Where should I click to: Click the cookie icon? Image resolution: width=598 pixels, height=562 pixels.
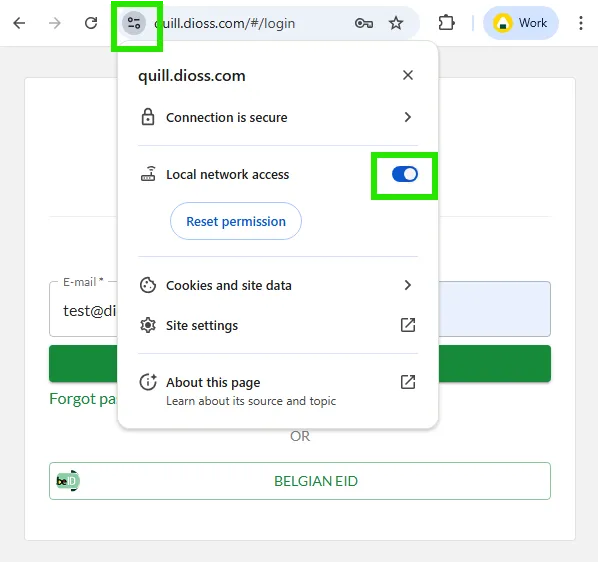pos(148,285)
